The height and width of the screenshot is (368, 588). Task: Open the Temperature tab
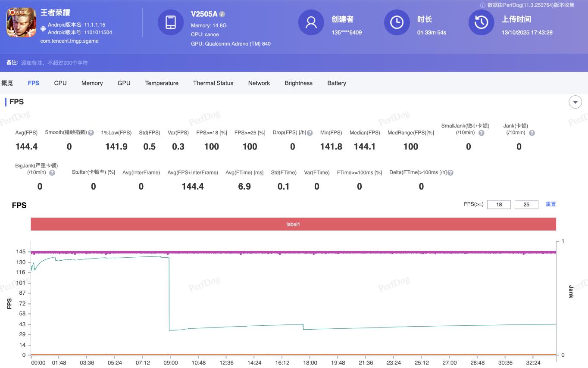tap(162, 83)
